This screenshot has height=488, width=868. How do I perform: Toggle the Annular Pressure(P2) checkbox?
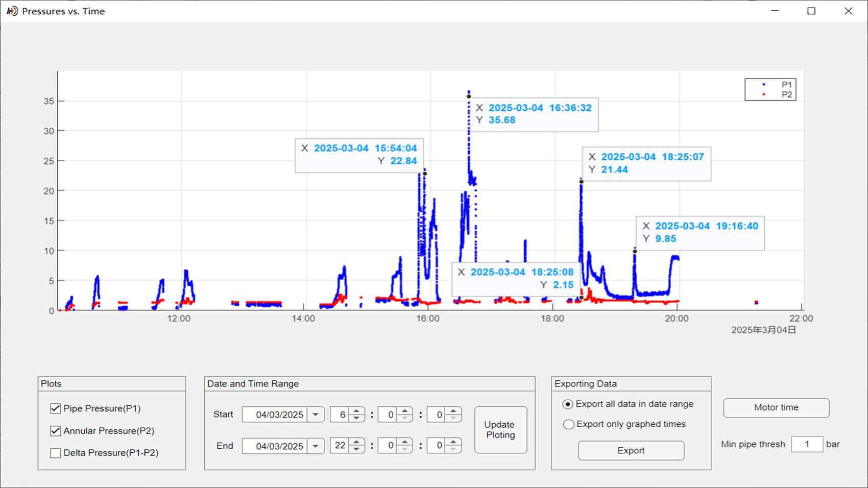[56, 431]
